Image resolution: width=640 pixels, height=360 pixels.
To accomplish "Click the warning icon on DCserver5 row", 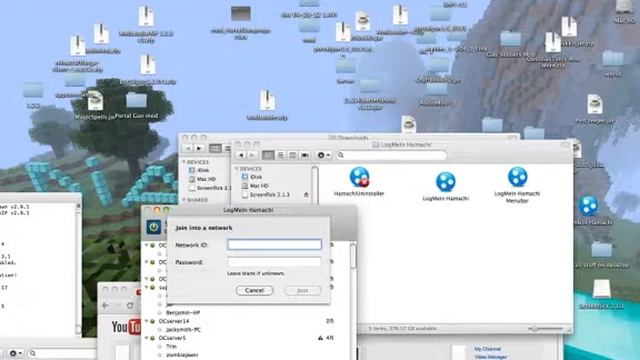I will pos(320,338).
